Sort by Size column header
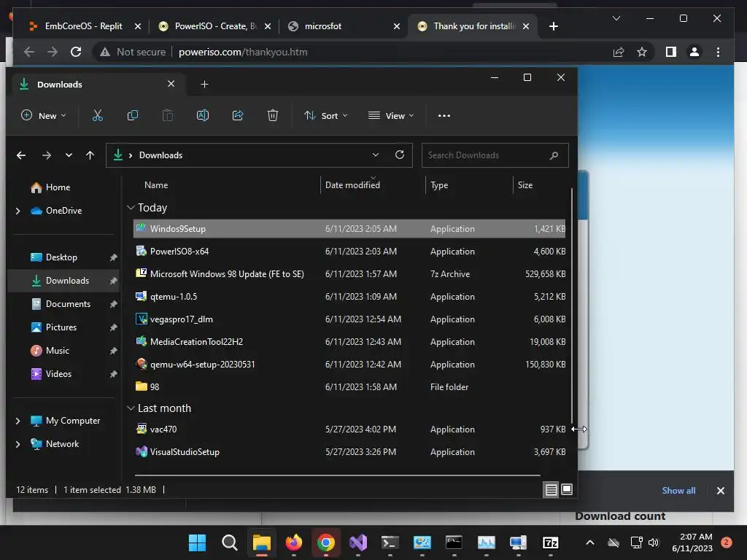 pos(525,185)
